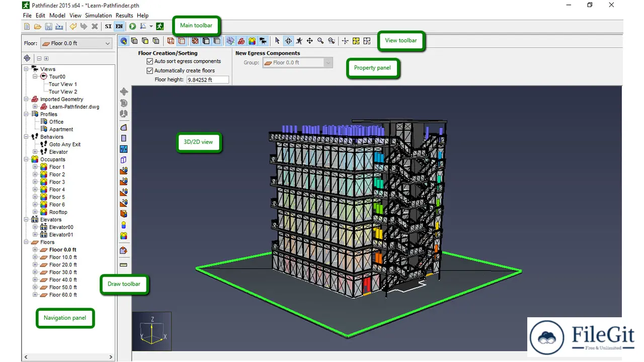Select Goto Any Exit behavior
This screenshot has width=644, height=362.
tap(65, 144)
